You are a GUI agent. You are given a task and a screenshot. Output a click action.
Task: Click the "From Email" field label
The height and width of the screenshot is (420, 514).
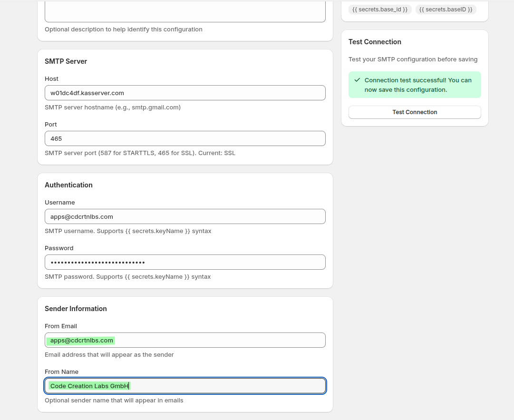click(x=61, y=326)
